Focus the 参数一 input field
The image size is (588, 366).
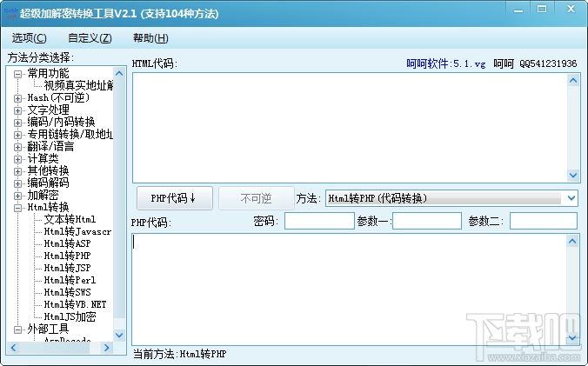click(x=427, y=221)
